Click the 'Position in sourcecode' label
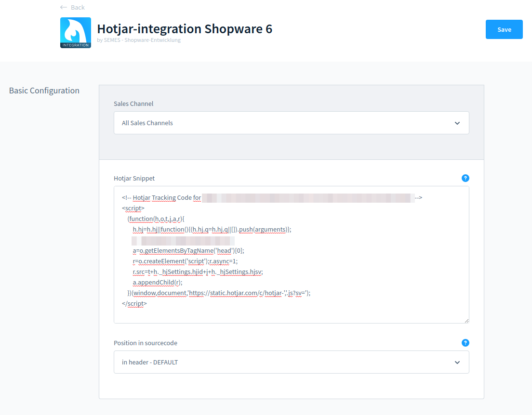 tap(146, 343)
